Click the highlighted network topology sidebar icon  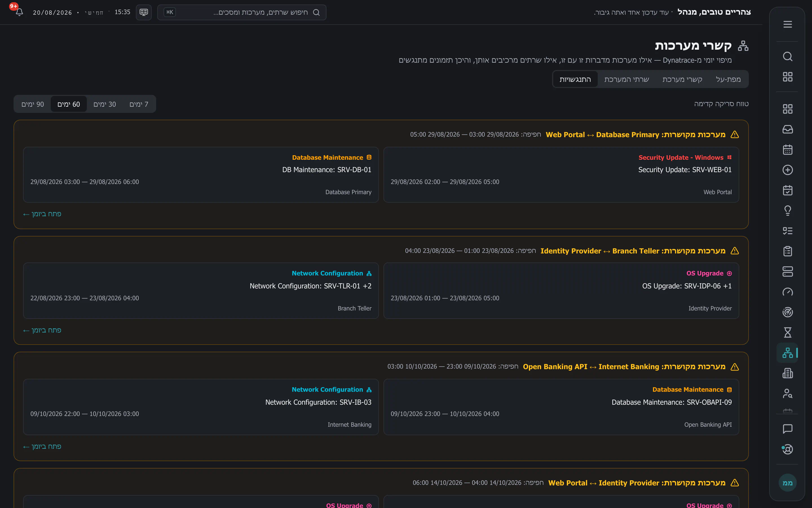[x=787, y=353]
